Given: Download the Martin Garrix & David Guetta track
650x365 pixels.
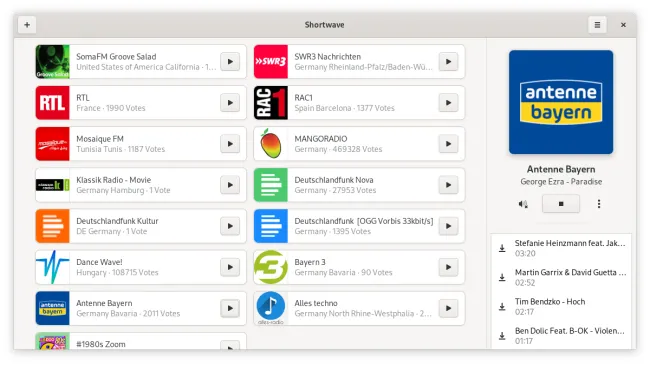Looking at the screenshot, I should coord(502,277).
